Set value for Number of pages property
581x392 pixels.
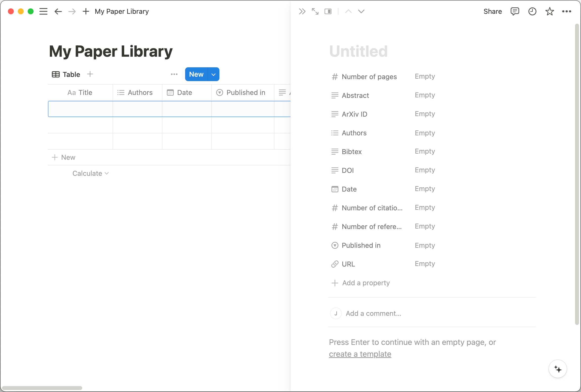[x=425, y=76]
